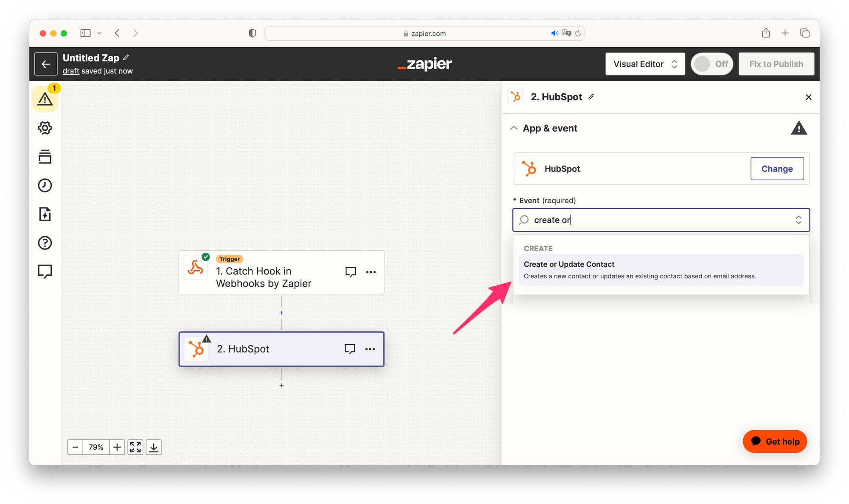Open Safari sidebar dropdown chevron
Image resolution: width=849 pixels, height=504 pixels.
(x=99, y=33)
